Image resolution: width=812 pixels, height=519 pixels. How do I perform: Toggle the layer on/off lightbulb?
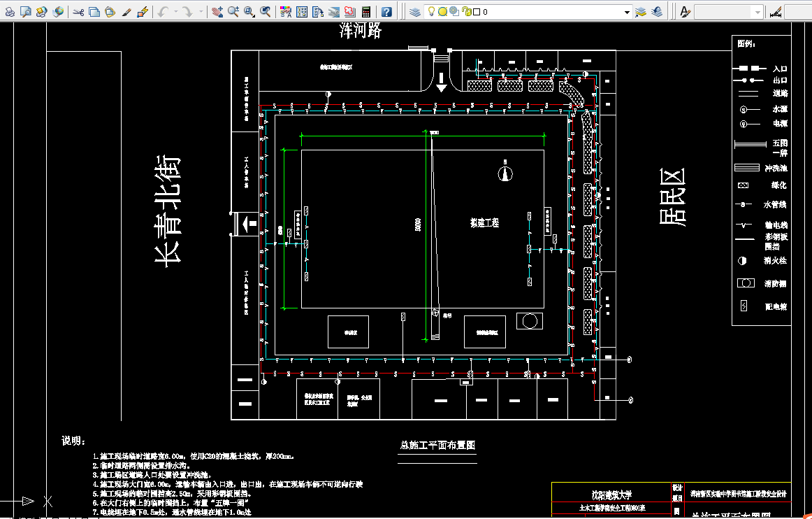430,10
